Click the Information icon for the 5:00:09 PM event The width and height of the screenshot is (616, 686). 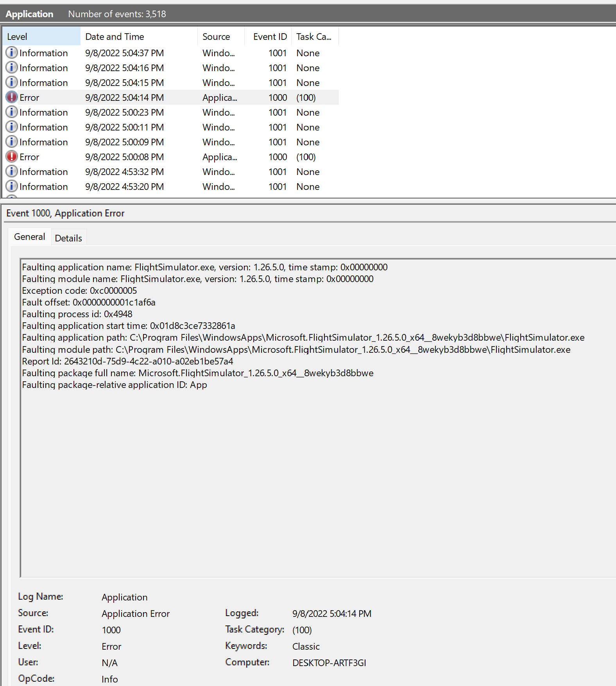(x=12, y=141)
